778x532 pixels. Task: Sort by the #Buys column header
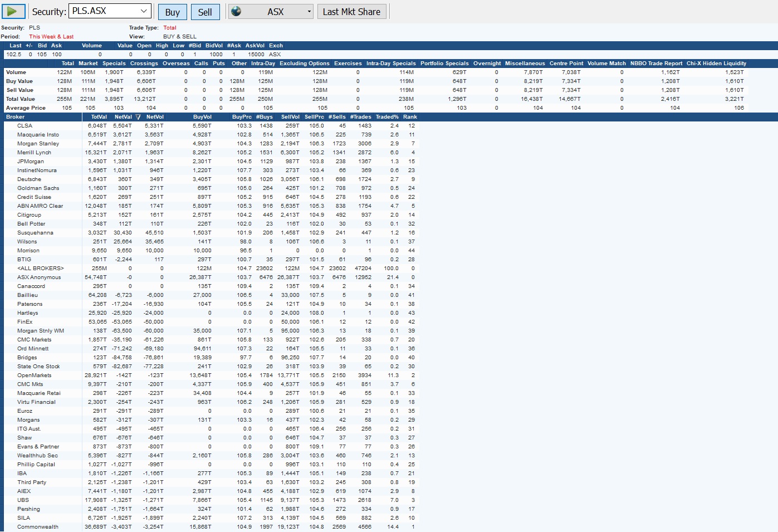[265, 117]
